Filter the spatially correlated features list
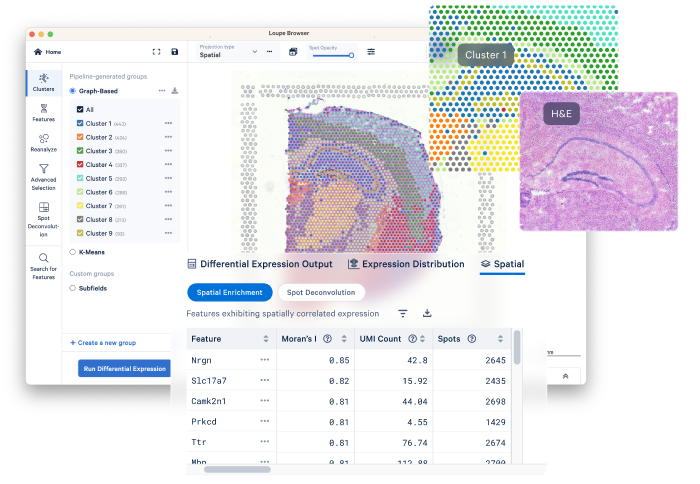Image resolution: width=700 pixels, height=484 pixels. (x=403, y=313)
